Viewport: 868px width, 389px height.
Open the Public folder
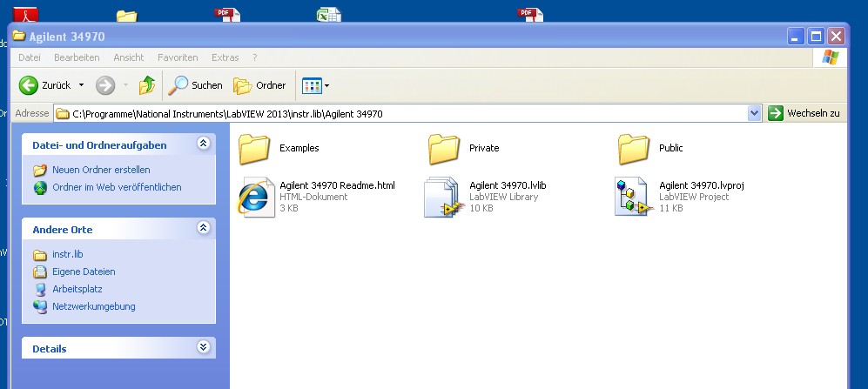(x=634, y=149)
